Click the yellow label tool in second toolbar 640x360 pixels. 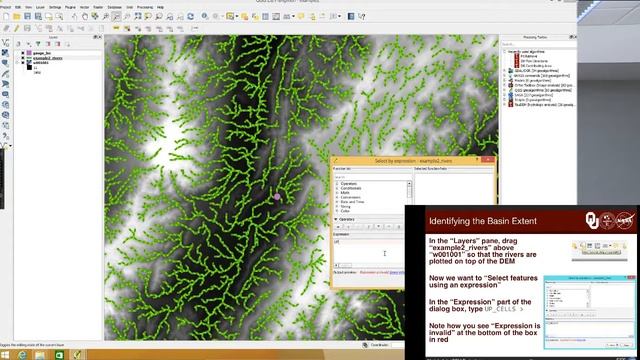click(116, 29)
